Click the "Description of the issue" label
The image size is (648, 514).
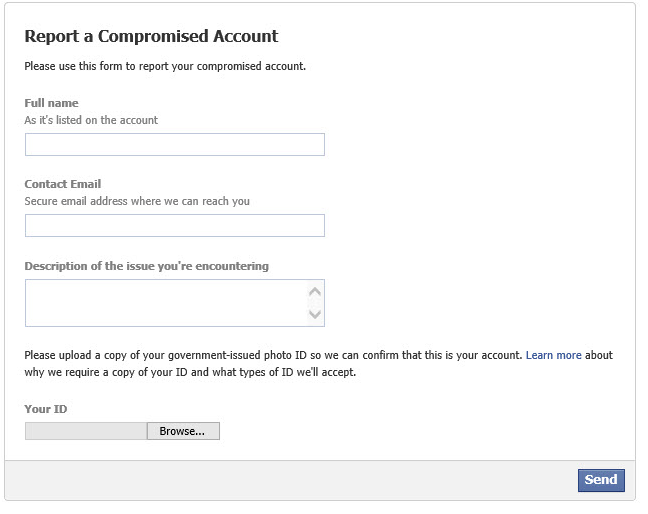tap(146, 266)
